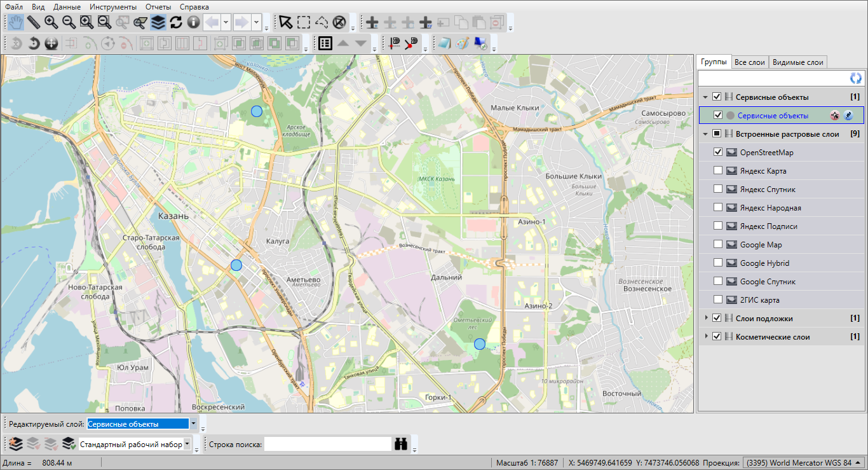868x470 pixels.
Task: Open the Редактируемый слой dropdown
Action: 194,424
